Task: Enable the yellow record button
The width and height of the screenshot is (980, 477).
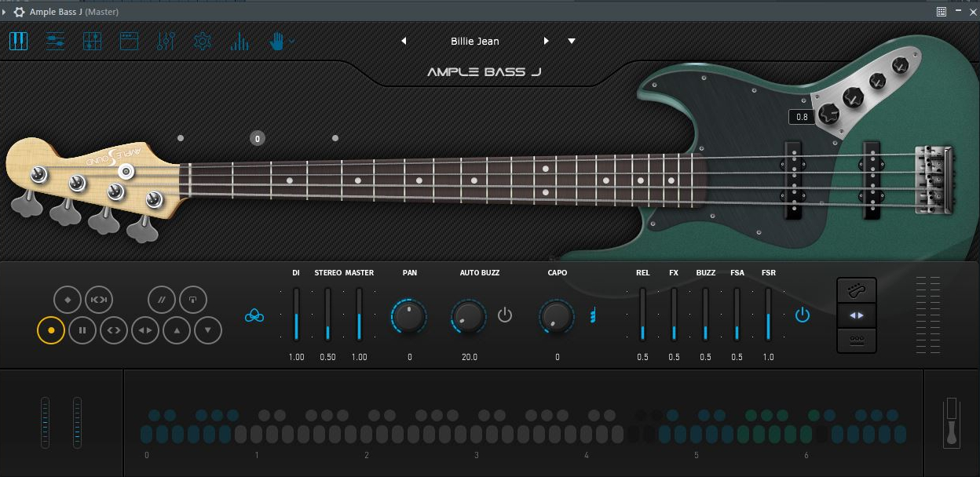Action: (51, 330)
